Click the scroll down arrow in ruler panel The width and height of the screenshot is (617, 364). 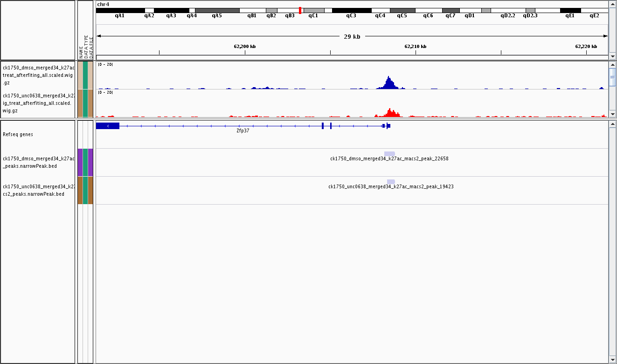pyautogui.click(x=612, y=56)
